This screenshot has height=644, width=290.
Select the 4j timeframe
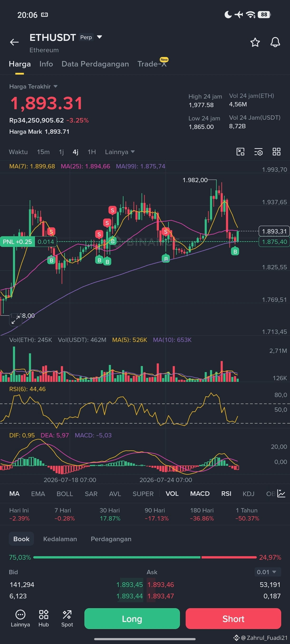tap(76, 152)
